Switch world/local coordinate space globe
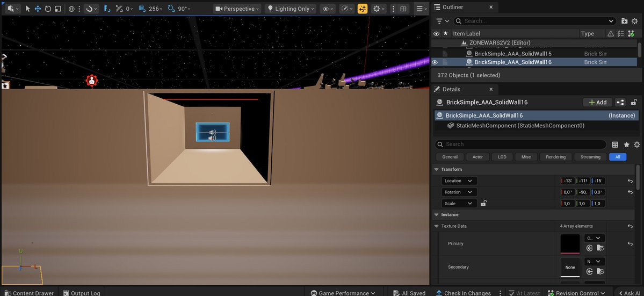This screenshot has height=296, width=644. [71, 9]
